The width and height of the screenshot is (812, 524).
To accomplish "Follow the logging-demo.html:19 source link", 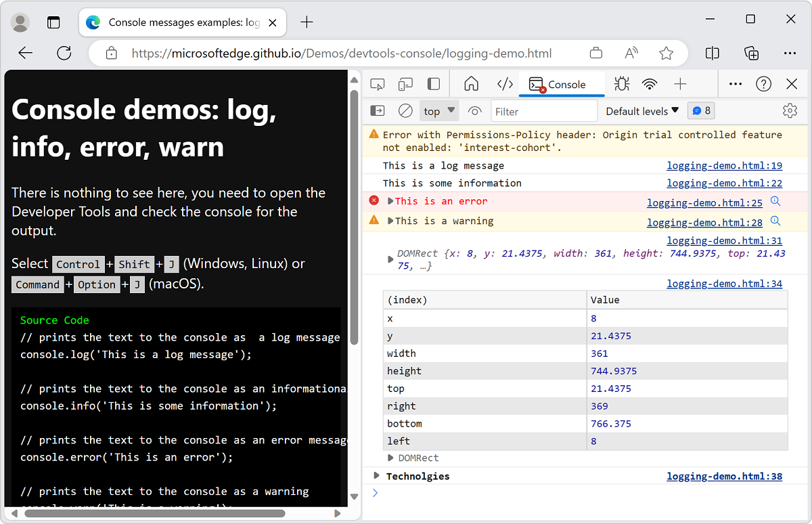I will (x=724, y=165).
